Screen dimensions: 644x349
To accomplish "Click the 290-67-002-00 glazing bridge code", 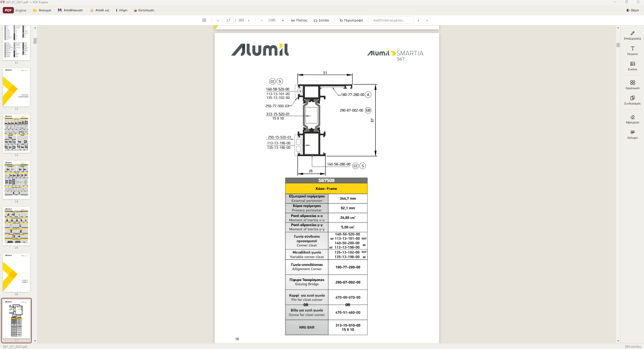I will [x=348, y=282].
